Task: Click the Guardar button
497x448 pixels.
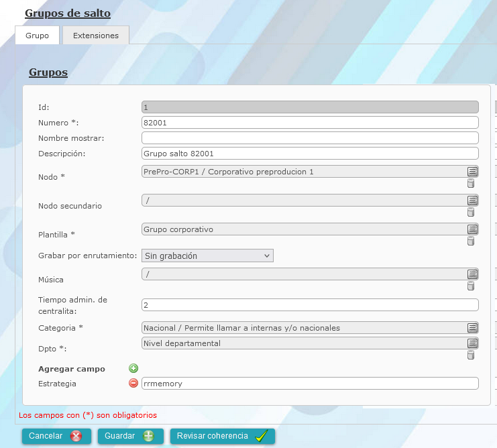Action: [131, 436]
